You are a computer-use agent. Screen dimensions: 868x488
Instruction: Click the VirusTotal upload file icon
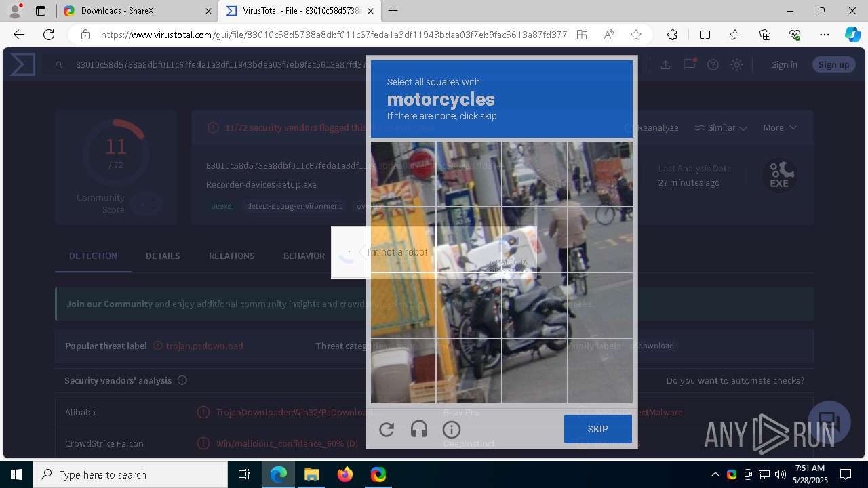point(665,65)
